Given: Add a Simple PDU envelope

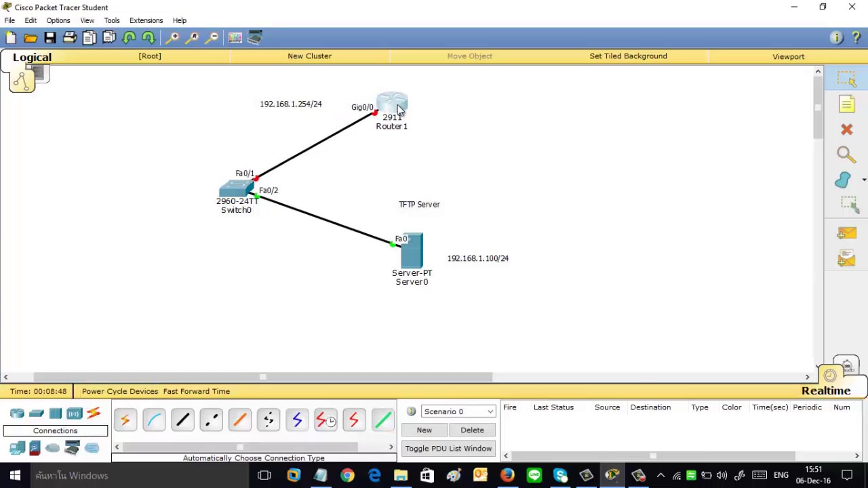Looking at the screenshot, I should pos(846,233).
